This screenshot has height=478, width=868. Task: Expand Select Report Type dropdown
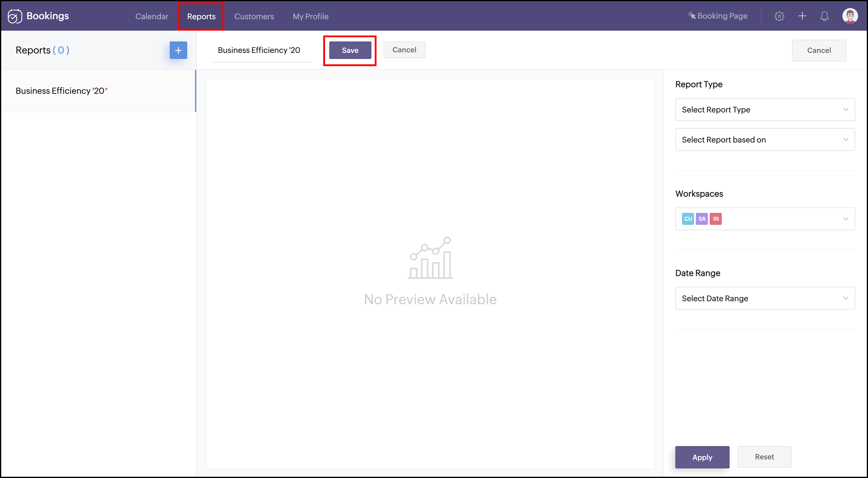click(765, 109)
